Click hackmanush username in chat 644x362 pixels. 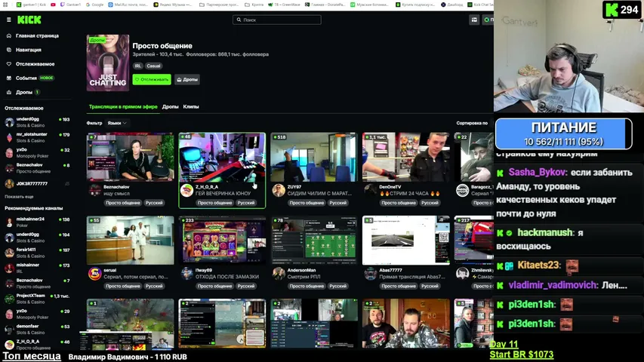click(x=544, y=233)
